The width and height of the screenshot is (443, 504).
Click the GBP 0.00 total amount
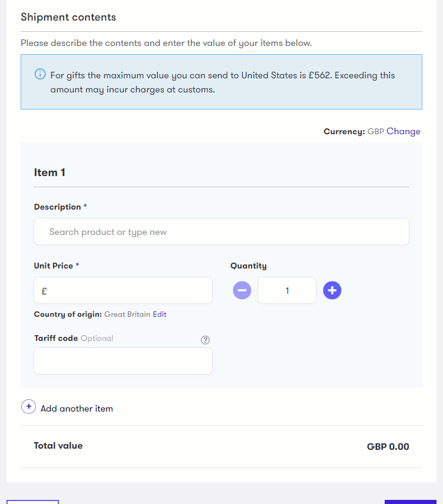pos(388,446)
